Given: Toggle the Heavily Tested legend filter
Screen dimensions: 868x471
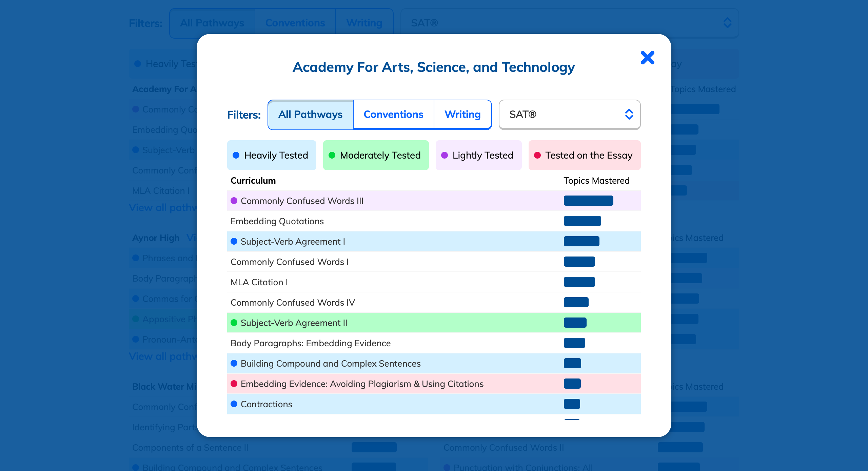Looking at the screenshot, I should (272, 155).
